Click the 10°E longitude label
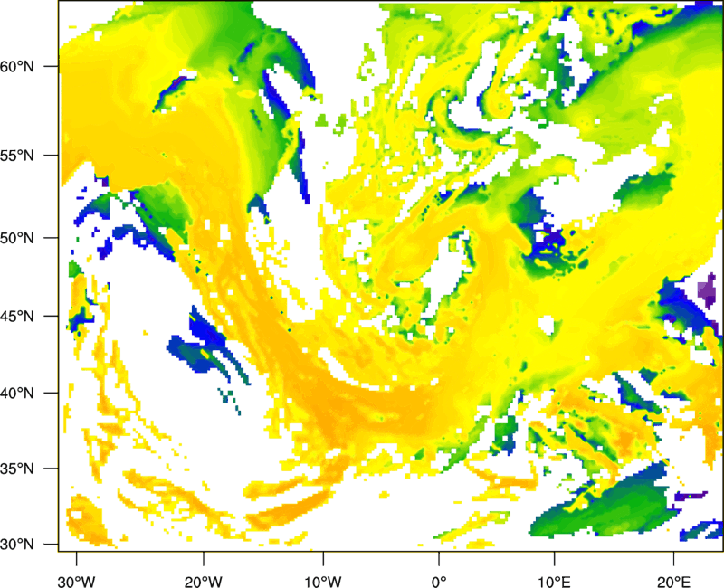This screenshot has width=724, height=588. click(x=554, y=582)
